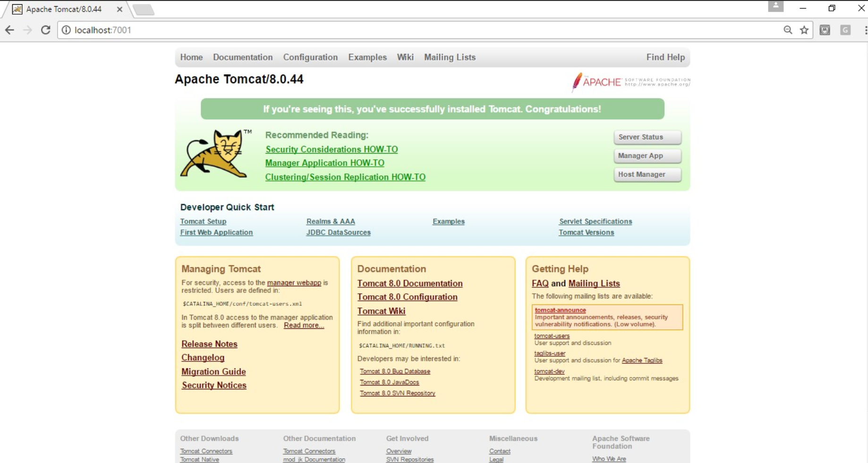Open the Apache Taglibs link
The image size is (868, 463).
click(x=642, y=360)
